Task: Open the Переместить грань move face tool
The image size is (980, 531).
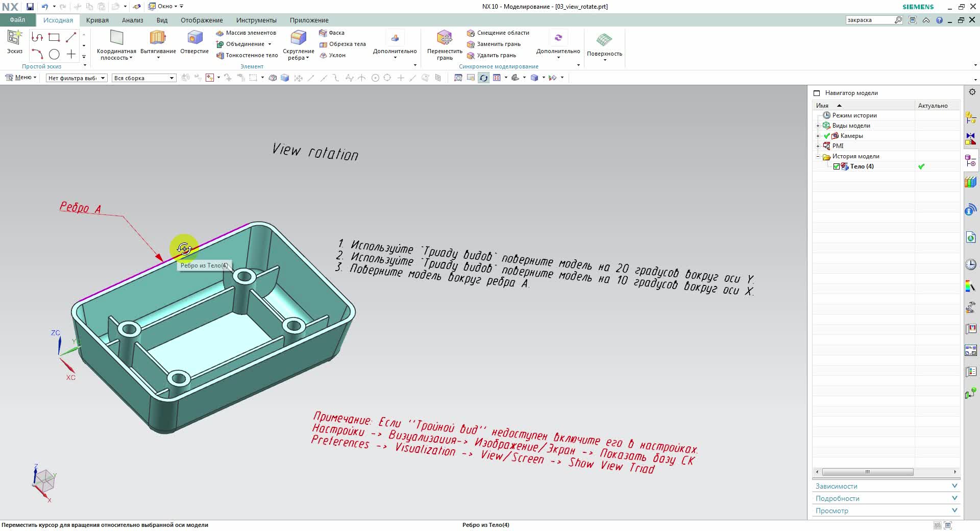Action: point(445,45)
